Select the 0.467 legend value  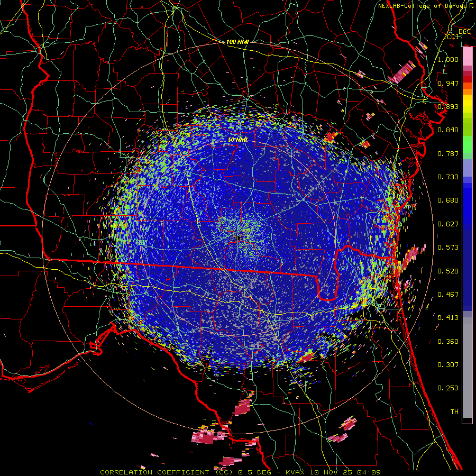[x=448, y=295]
